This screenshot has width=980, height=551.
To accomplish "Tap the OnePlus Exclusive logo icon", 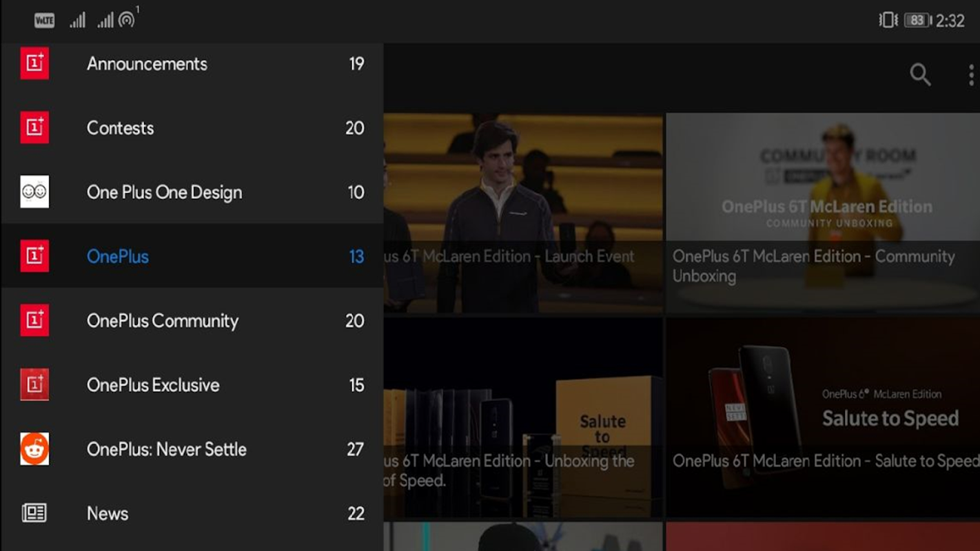I will click(34, 384).
